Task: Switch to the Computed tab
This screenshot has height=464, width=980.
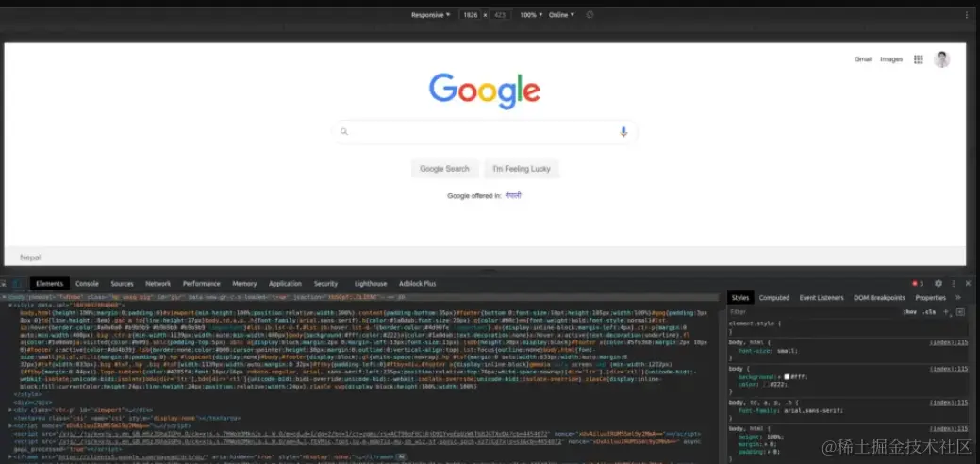Action: [774, 298]
